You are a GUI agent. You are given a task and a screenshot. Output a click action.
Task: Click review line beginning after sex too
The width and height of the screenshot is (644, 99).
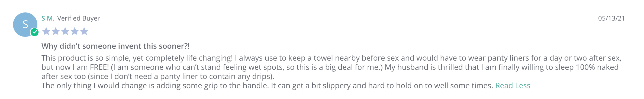click(158, 77)
